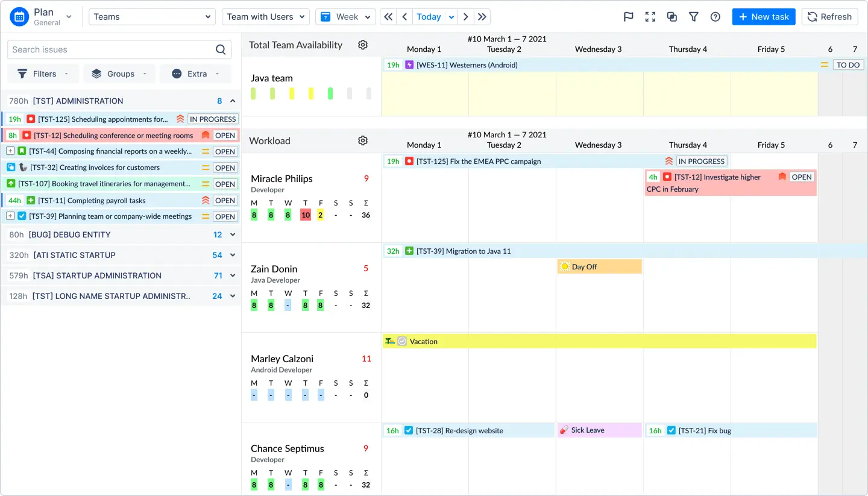Click the New task button
The height and width of the screenshot is (496, 868).
coord(763,16)
